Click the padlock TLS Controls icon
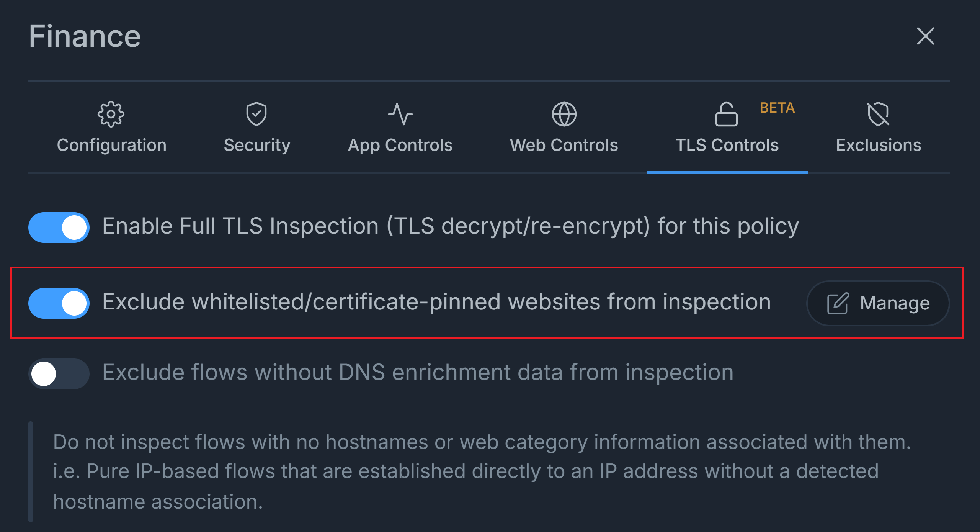 pos(726,114)
